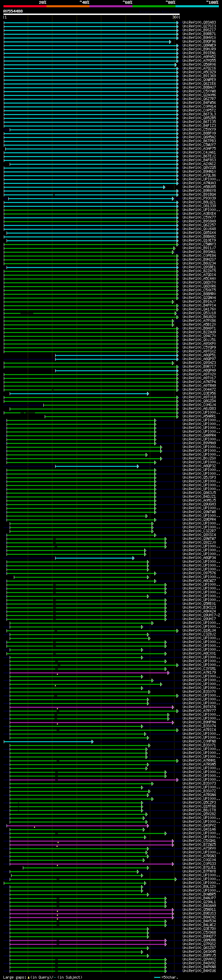Screen dimensions: 222x980
Task: Select the UniRef100_A8QPA9 hit label
Action: point(199,371)
